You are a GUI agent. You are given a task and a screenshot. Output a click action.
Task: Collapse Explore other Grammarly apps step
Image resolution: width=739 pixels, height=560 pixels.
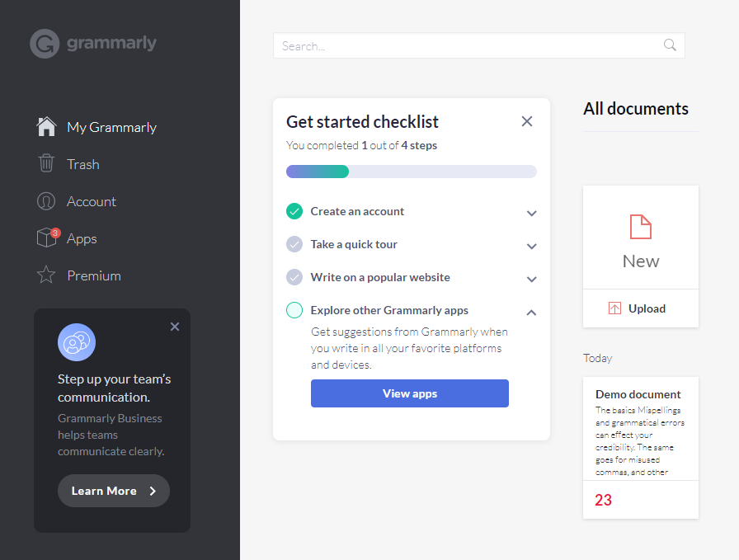coord(532,312)
